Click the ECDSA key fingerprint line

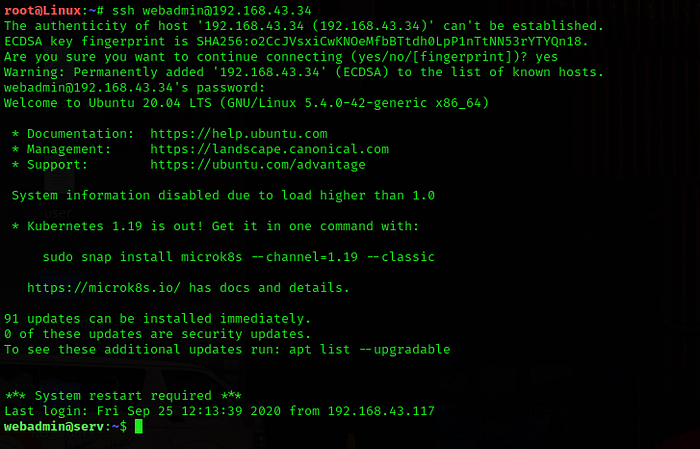tap(296, 40)
